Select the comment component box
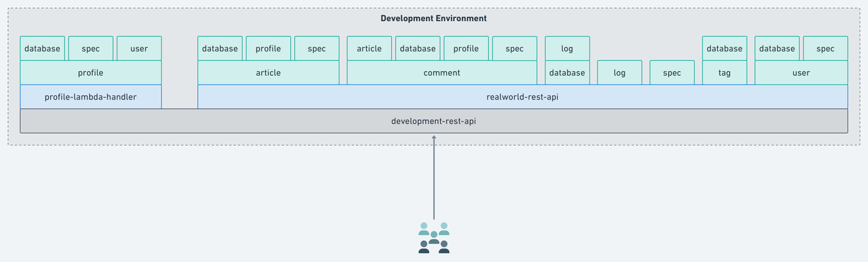 pyautogui.click(x=441, y=72)
